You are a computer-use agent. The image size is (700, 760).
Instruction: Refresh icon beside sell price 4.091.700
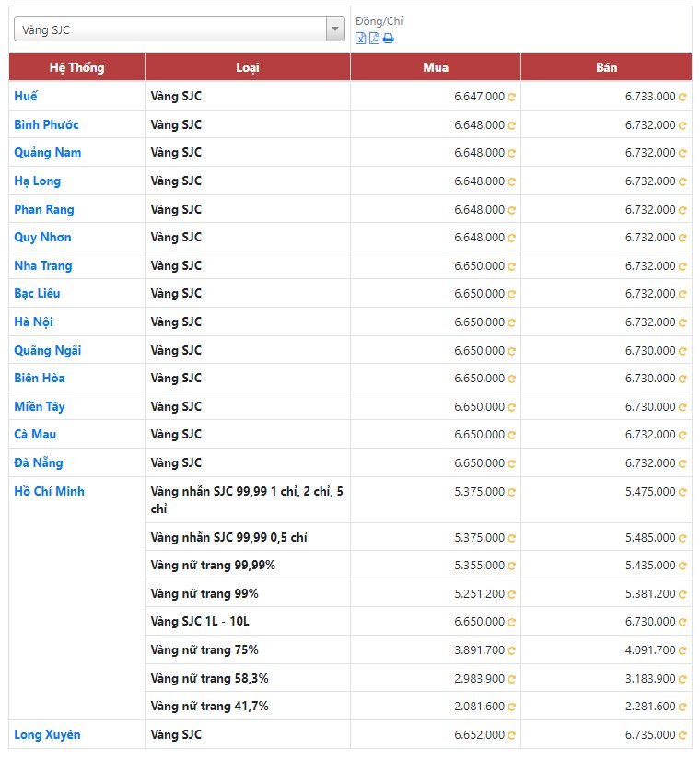(682, 651)
